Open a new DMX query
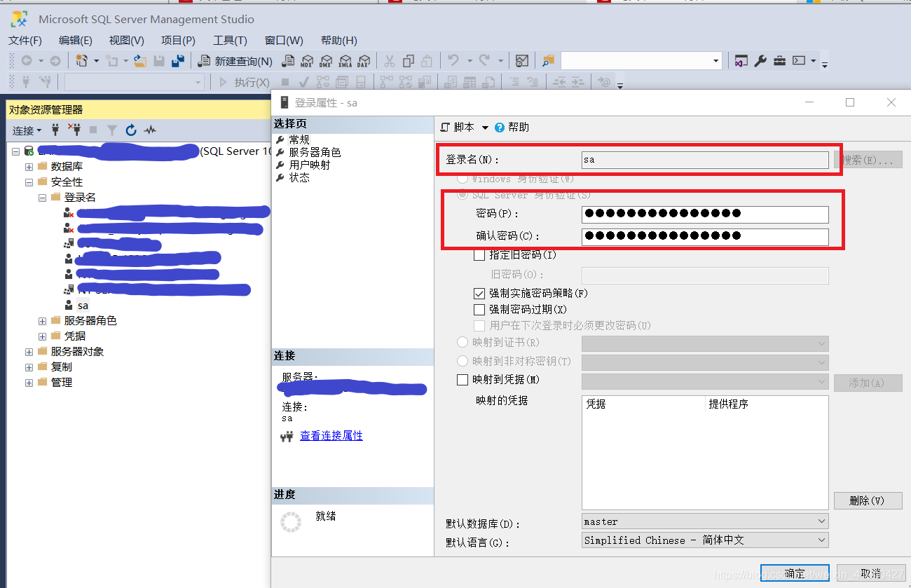Viewport: 911px width, 588px height. click(x=326, y=61)
